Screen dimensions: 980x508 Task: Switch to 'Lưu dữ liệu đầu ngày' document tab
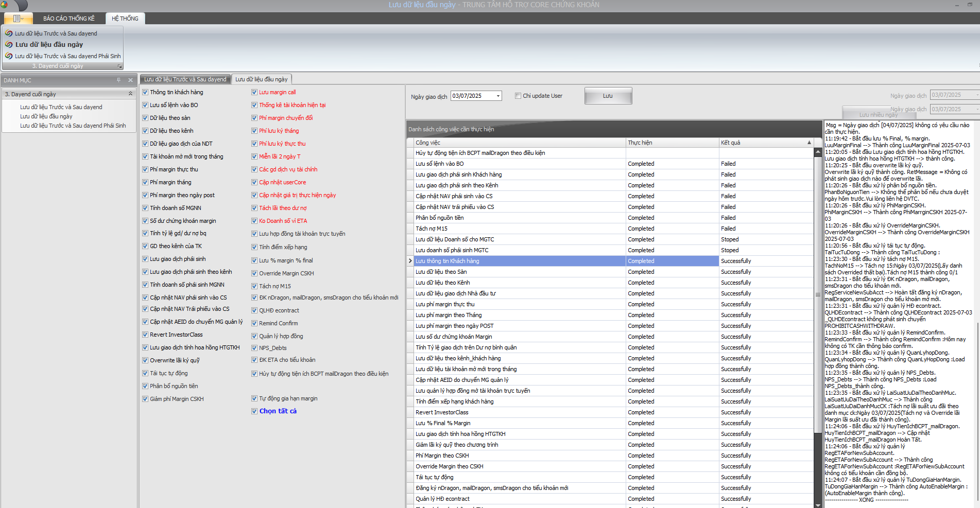click(262, 79)
